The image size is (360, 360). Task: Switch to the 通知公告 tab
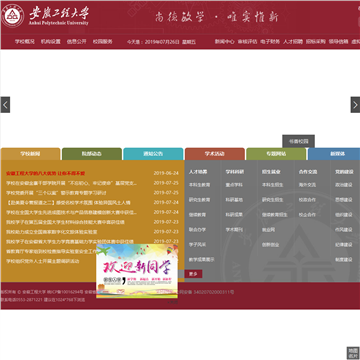[x=153, y=154]
